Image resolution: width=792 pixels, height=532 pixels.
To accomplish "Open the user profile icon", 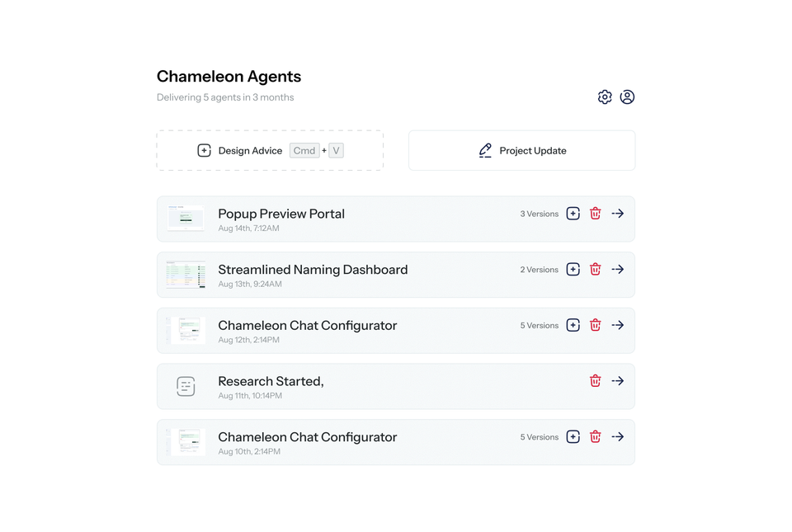I will pyautogui.click(x=627, y=97).
